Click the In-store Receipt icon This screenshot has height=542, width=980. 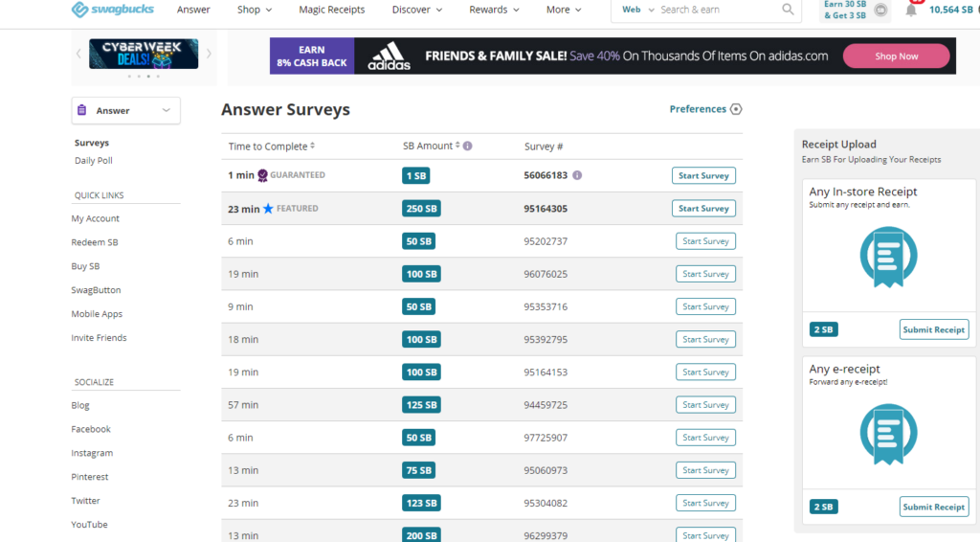(x=888, y=257)
